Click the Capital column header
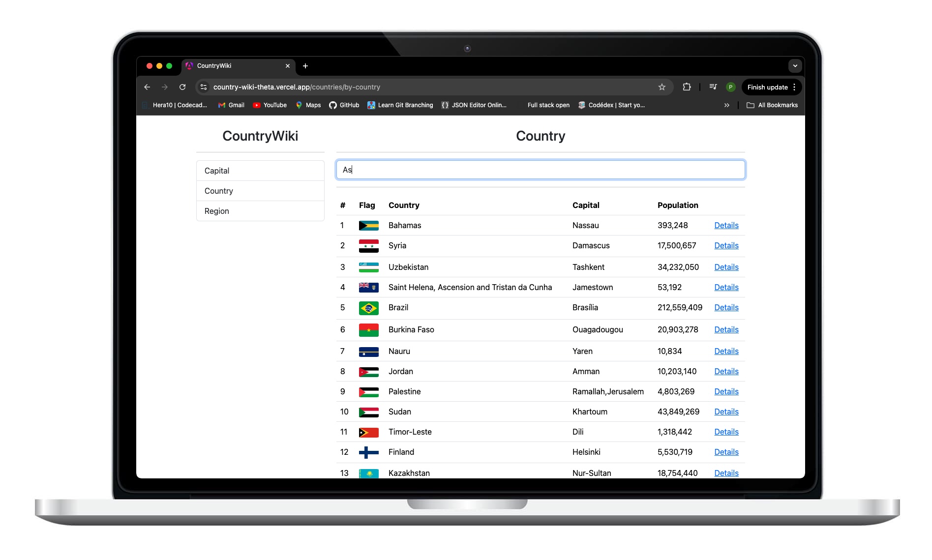The width and height of the screenshot is (932, 560). [x=586, y=205]
